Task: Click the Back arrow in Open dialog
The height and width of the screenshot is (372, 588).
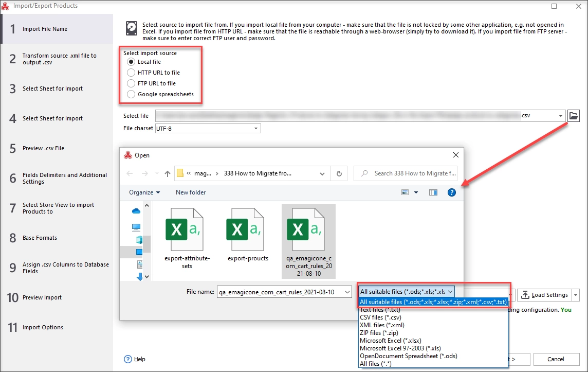Action: (130, 173)
